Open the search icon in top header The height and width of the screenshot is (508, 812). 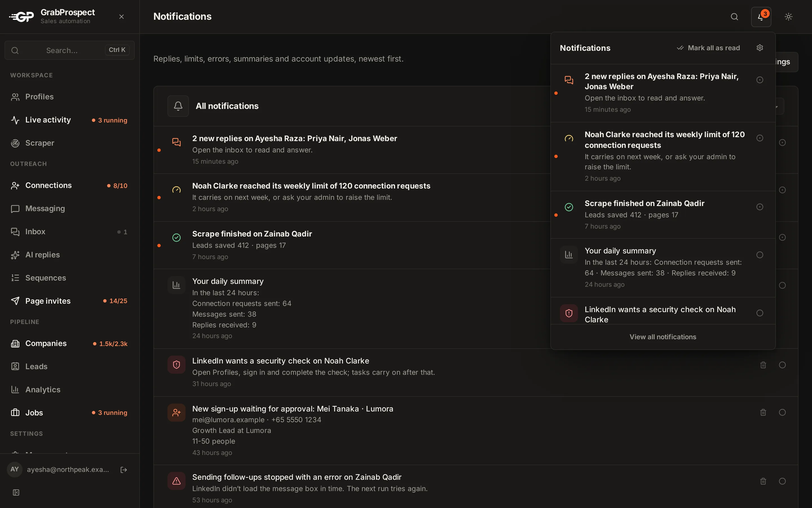coord(734,17)
